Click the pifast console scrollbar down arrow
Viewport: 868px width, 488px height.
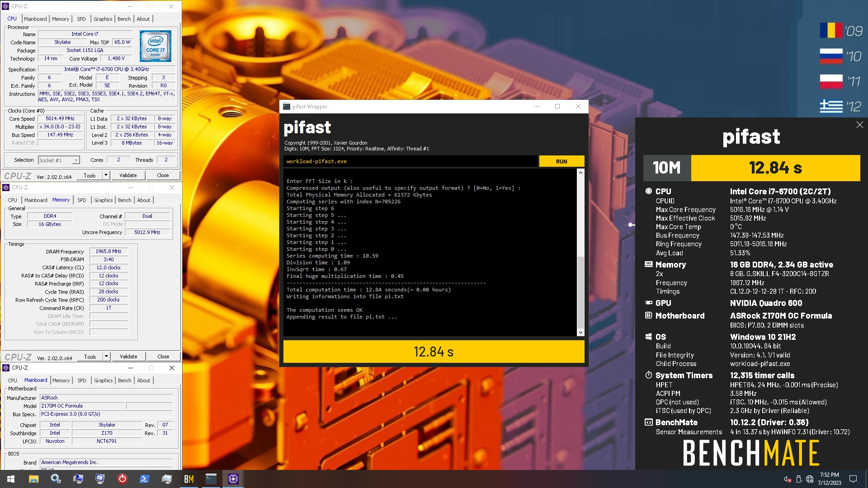tap(580, 333)
